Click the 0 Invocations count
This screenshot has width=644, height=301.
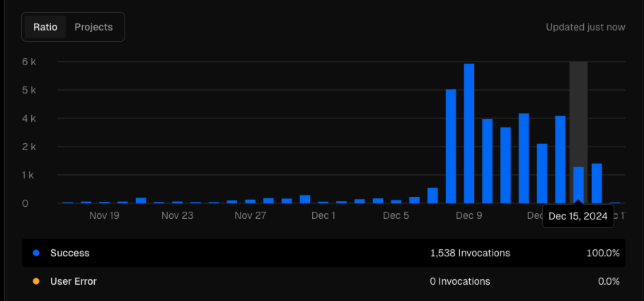(x=460, y=281)
